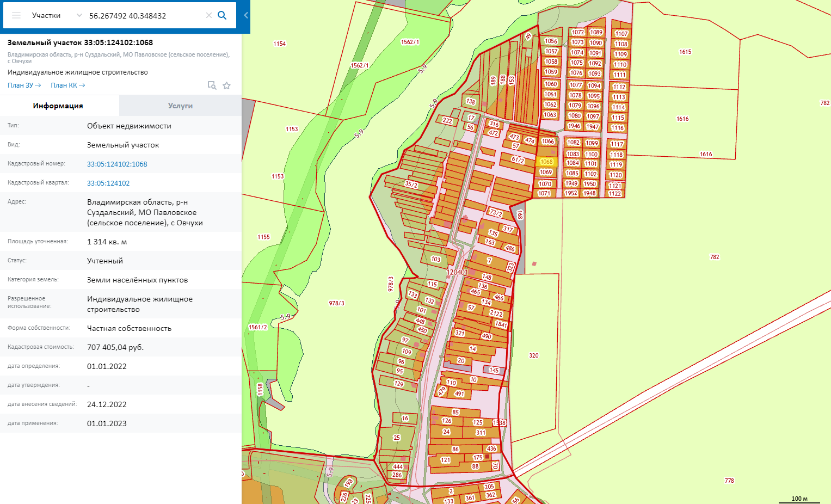This screenshot has height=504, width=831.
Task: Select parcel 1107 in the top-right block
Action: (621, 34)
